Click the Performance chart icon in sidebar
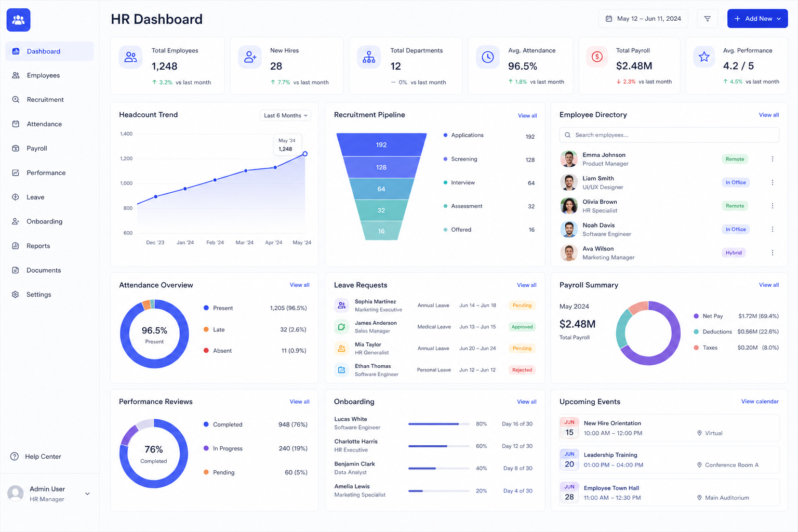 [x=16, y=173]
